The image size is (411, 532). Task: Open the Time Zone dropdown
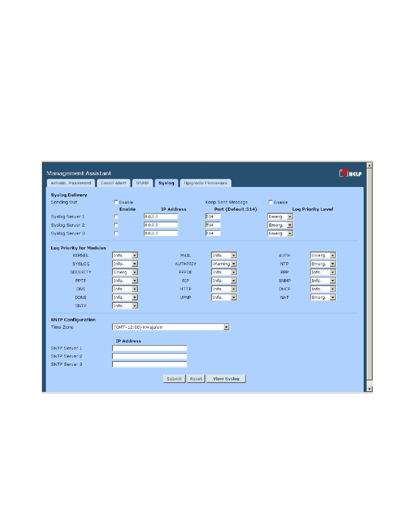[226, 327]
